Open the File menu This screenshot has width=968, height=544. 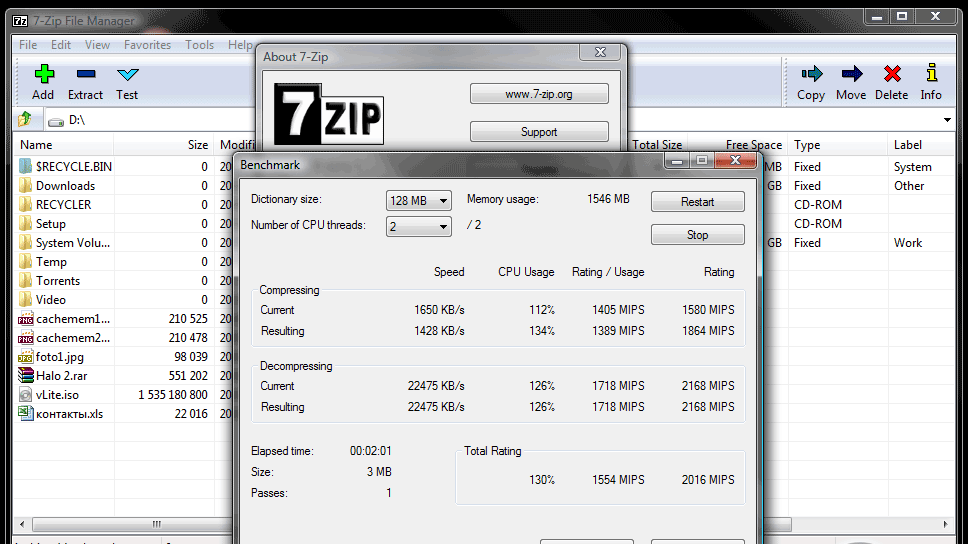click(x=28, y=45)
